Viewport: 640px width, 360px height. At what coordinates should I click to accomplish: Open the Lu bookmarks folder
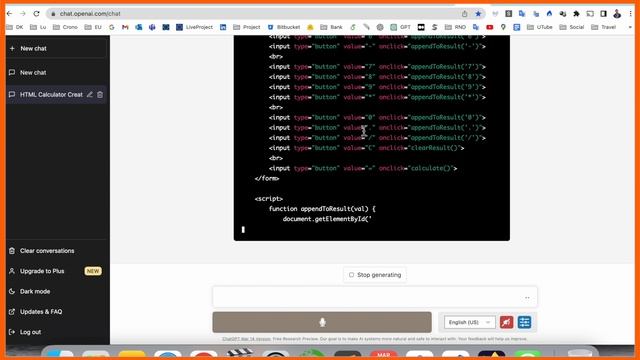(38, 27)
